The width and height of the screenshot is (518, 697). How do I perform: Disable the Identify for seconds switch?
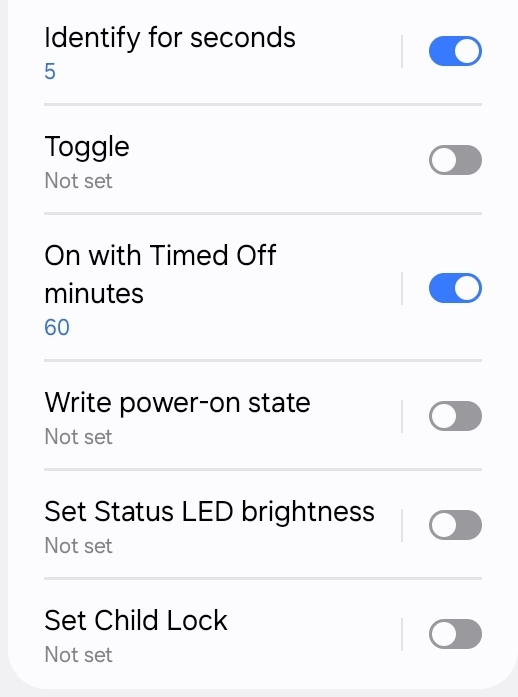455,51
